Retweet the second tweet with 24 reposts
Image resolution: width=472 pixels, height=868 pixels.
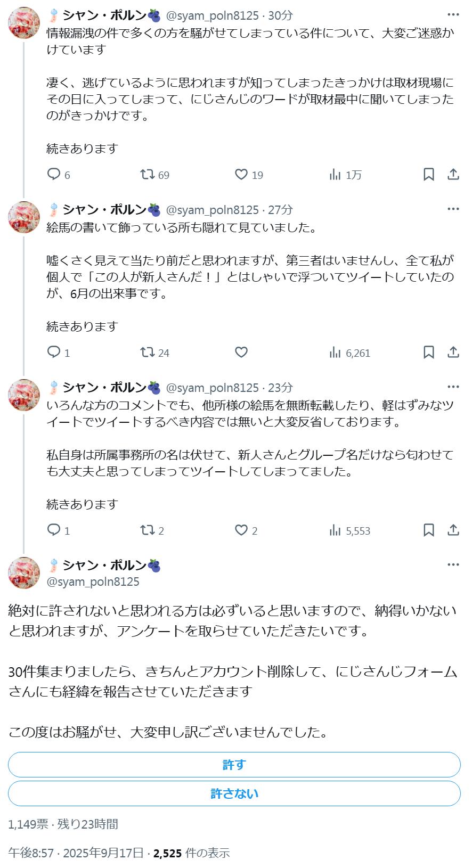(x=148, y=353)
